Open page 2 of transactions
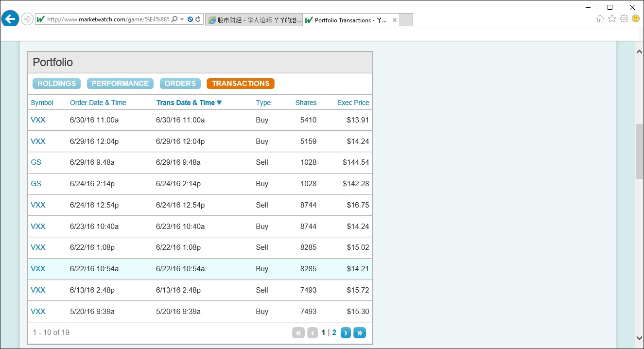 334,333
